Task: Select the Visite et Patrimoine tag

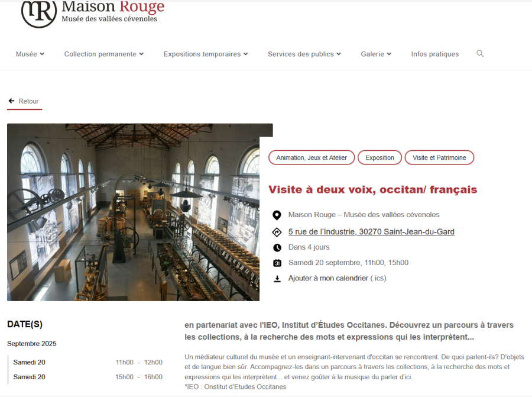Action: 439,157
